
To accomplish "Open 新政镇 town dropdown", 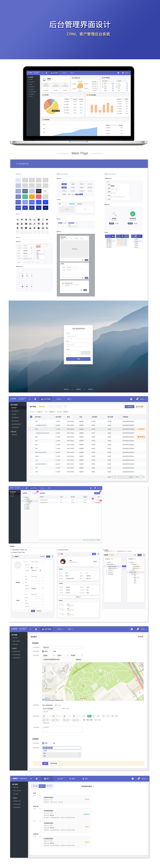I will click(76, 655).
